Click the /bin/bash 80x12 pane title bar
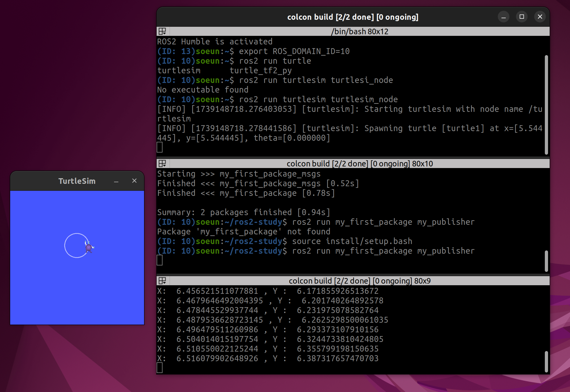 tap(360, 31)
